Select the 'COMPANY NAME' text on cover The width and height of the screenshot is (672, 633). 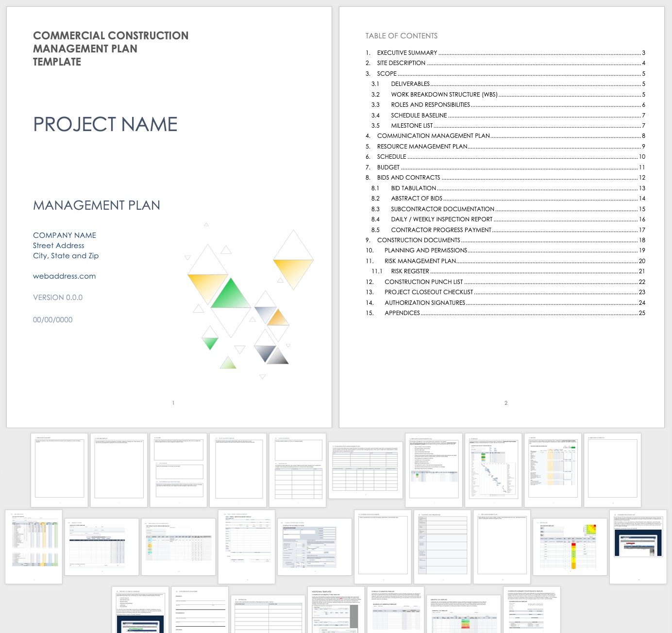tap(65, 235)
